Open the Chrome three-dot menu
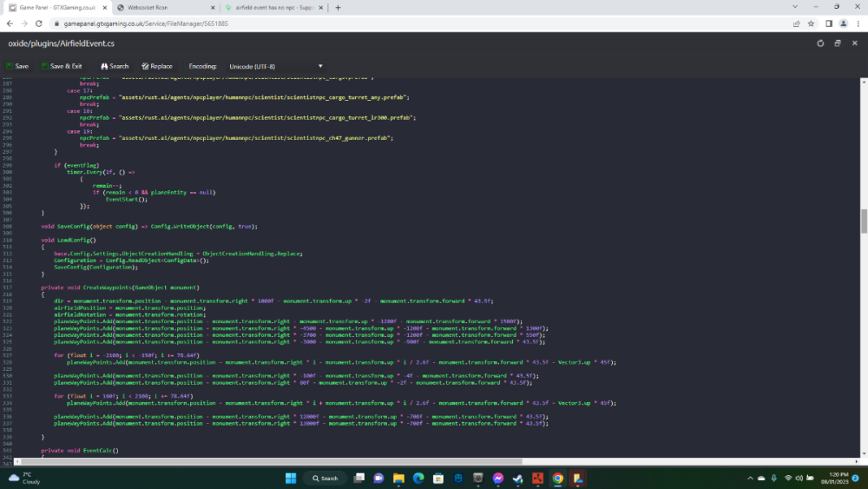This screenshot has width=868, height=489. coord(858,23)
